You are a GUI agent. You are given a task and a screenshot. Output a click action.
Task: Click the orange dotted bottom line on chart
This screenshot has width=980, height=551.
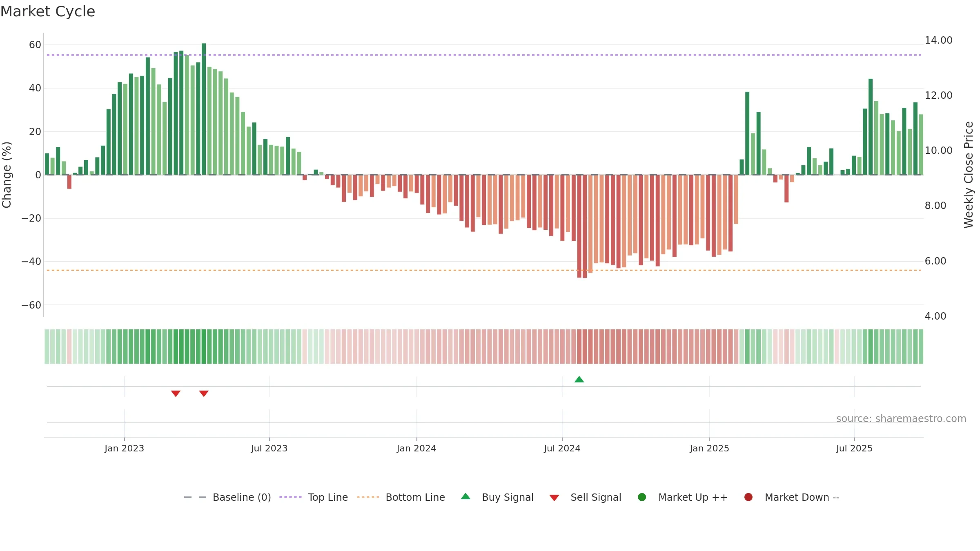pyautogui.click(x=484, y=270)
